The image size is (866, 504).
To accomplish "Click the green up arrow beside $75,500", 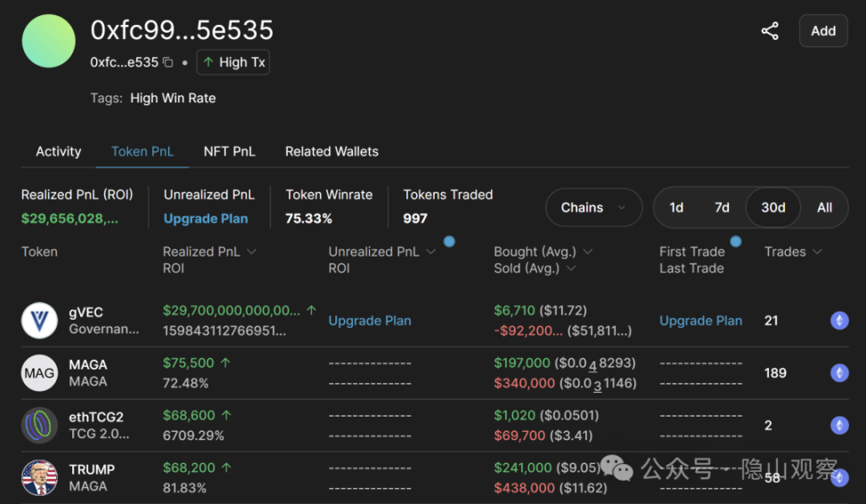I will [x=225, y=362].
